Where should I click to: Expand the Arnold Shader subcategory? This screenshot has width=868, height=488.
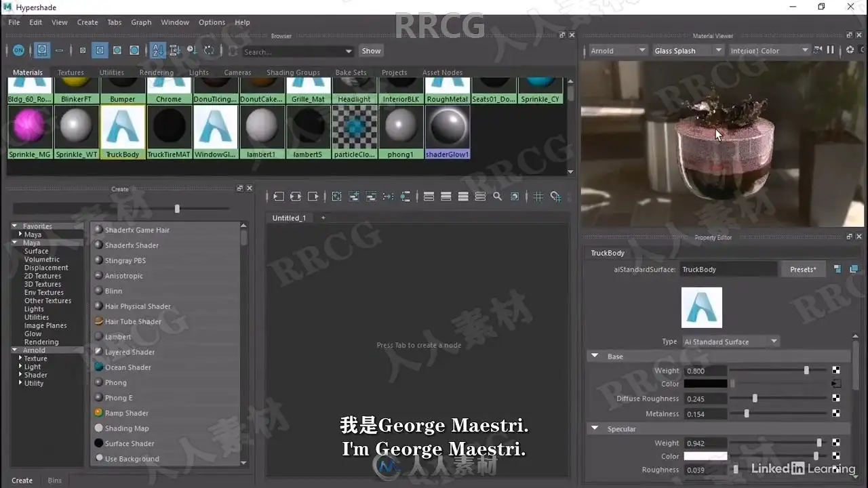[x=21, y=375]
